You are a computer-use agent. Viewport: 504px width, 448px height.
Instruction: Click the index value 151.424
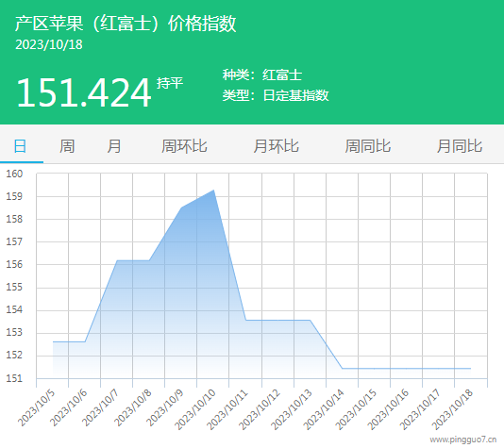(84, 92)
